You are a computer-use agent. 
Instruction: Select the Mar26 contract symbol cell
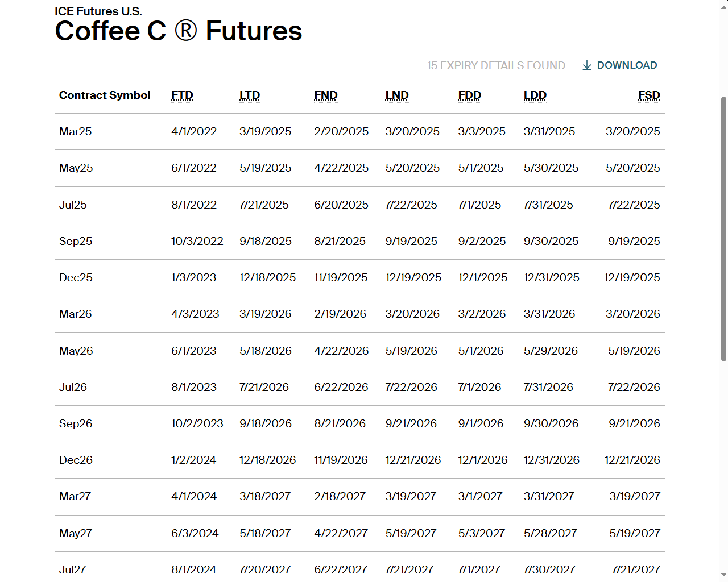[x=76, y=314]
